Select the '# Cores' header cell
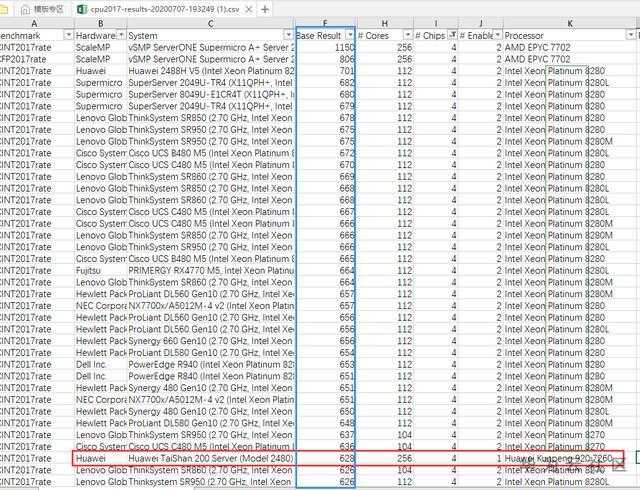 coord(385,36)
